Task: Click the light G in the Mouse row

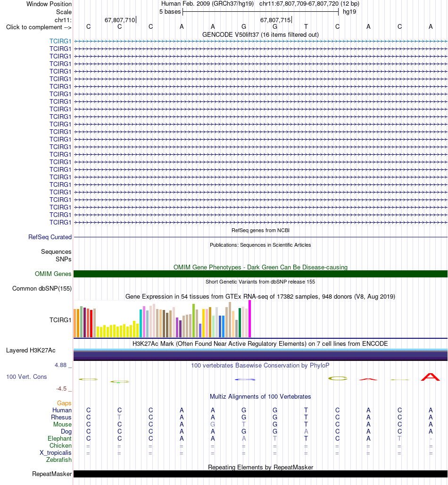Action: [x=213, y=425]
